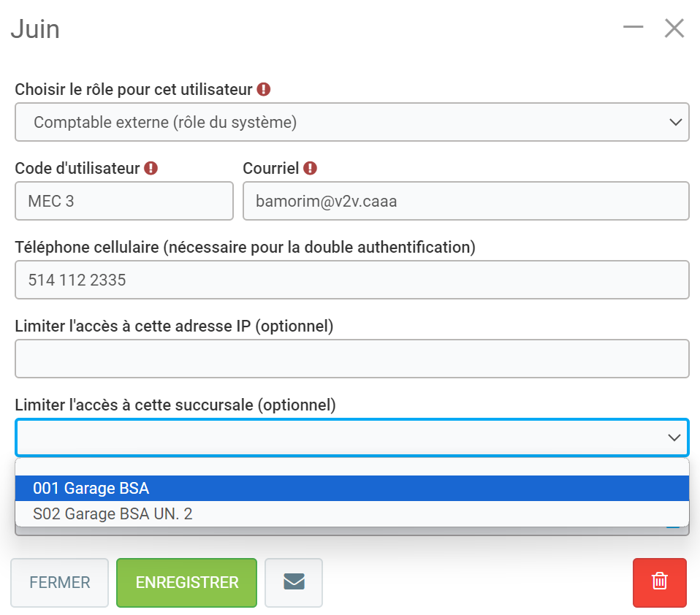
Task: Click the warning icon beside Courriel
Action: tap(310, 168)
